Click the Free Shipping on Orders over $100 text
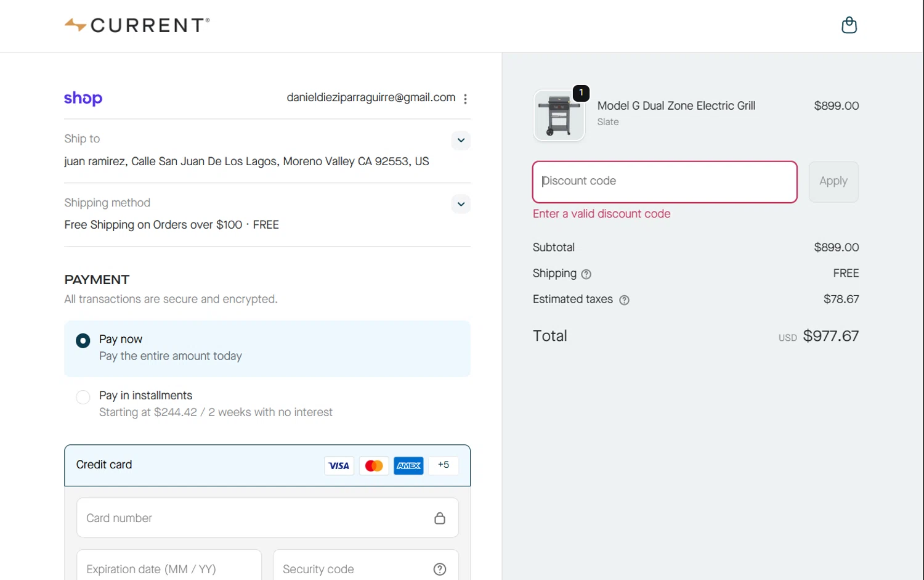Viewport: 924px width, 580px height. click(x=171, y=225)
